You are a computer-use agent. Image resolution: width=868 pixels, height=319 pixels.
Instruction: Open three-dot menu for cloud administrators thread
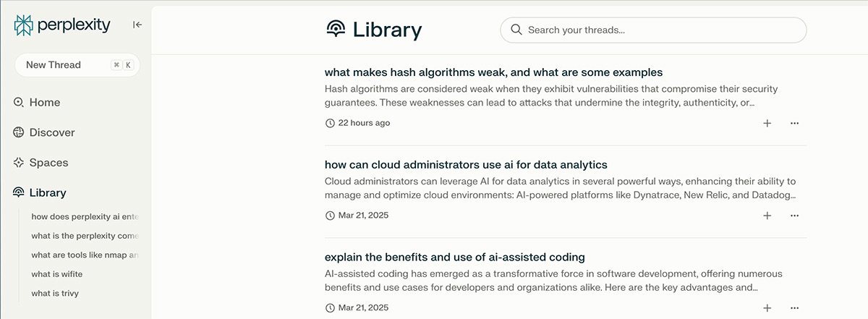point(794,216)
